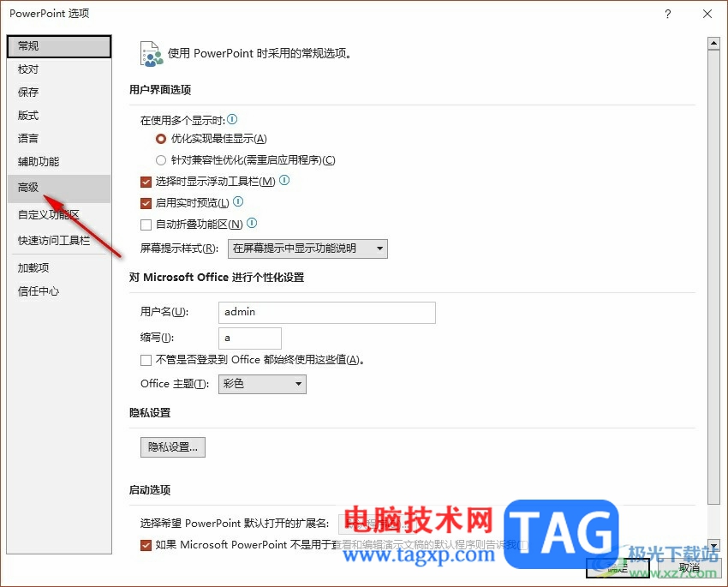728x587 pixels.
Task: Click info icon beside multi-display heading
Action: click(232, 119)
